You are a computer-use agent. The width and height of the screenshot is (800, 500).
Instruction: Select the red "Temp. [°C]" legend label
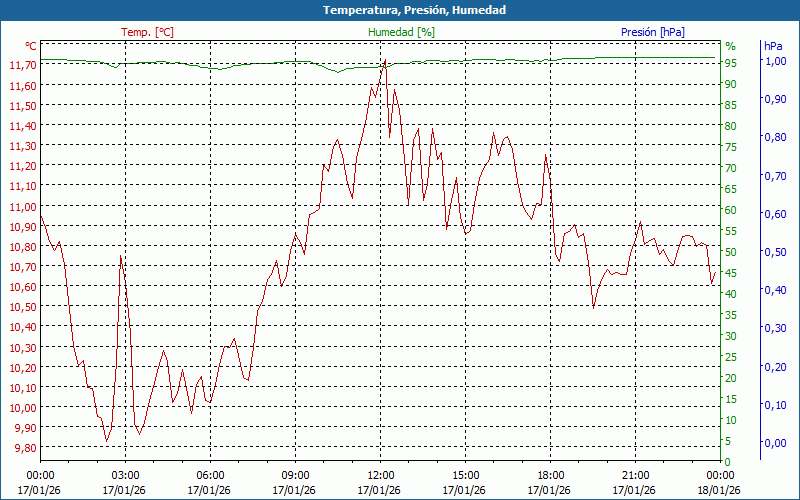[147, 32]
